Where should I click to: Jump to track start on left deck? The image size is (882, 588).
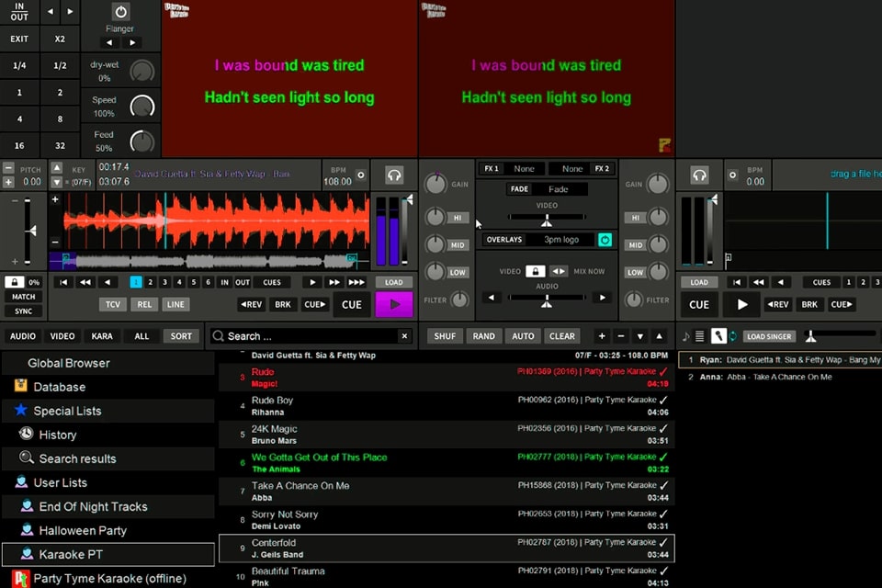pos(63,282)
